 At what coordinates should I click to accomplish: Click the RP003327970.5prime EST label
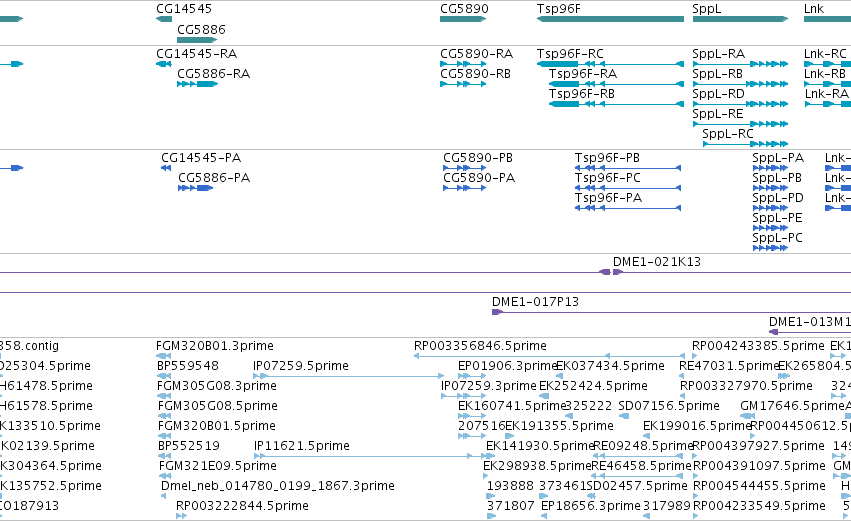pyautogui.click(x=746, y=386)
